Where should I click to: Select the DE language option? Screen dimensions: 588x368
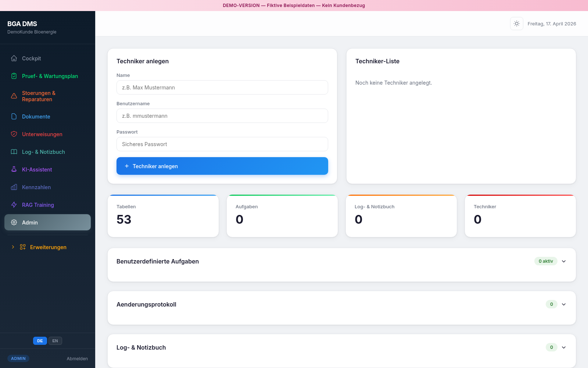(x=40, y=341)
